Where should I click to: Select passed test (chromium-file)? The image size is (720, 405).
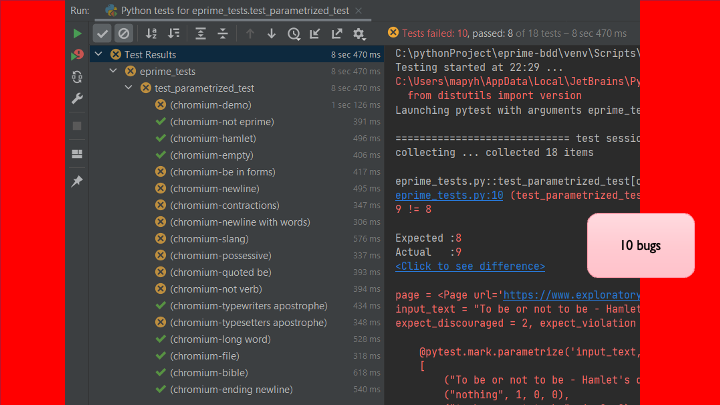point(204,356)
